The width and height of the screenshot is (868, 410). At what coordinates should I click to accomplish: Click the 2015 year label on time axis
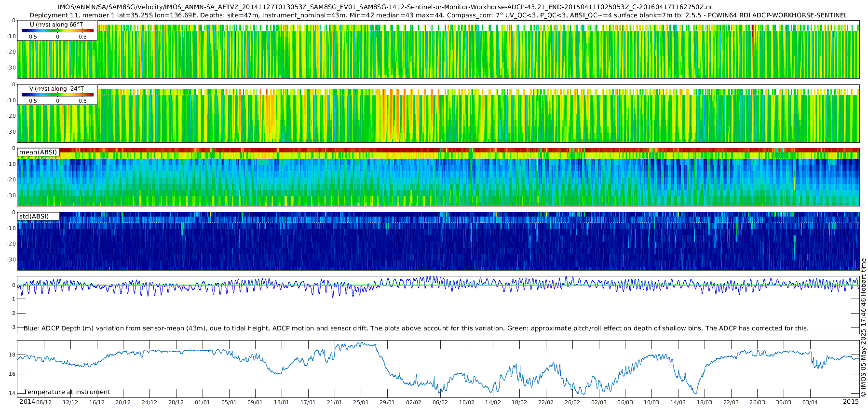point(851,402)
